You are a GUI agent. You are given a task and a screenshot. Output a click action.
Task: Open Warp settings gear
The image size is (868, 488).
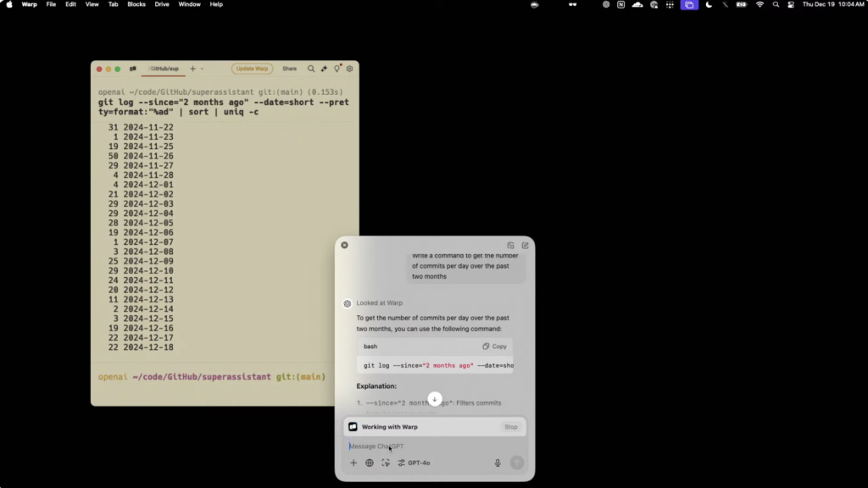click(x=350, y=69)
